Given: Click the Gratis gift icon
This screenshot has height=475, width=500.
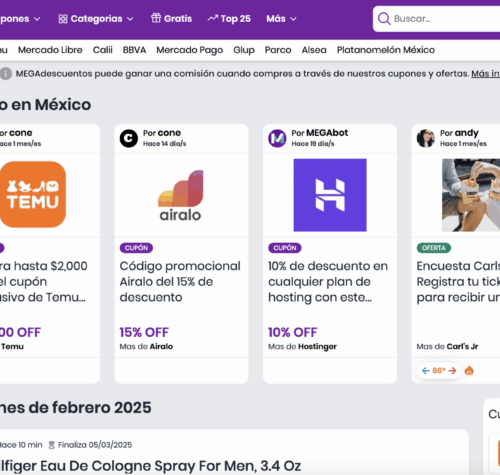Looking at the screenshot, I should tap(156, 18).
